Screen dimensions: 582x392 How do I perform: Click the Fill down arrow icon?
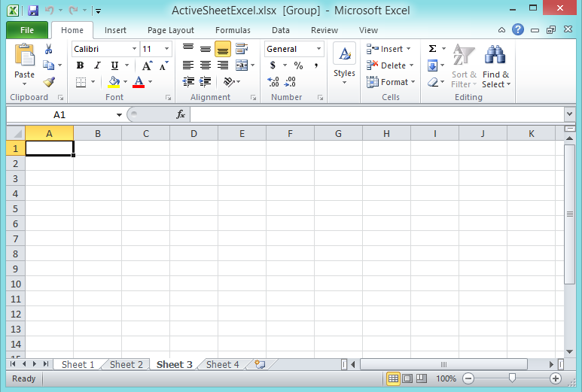[x=432, y=65]
